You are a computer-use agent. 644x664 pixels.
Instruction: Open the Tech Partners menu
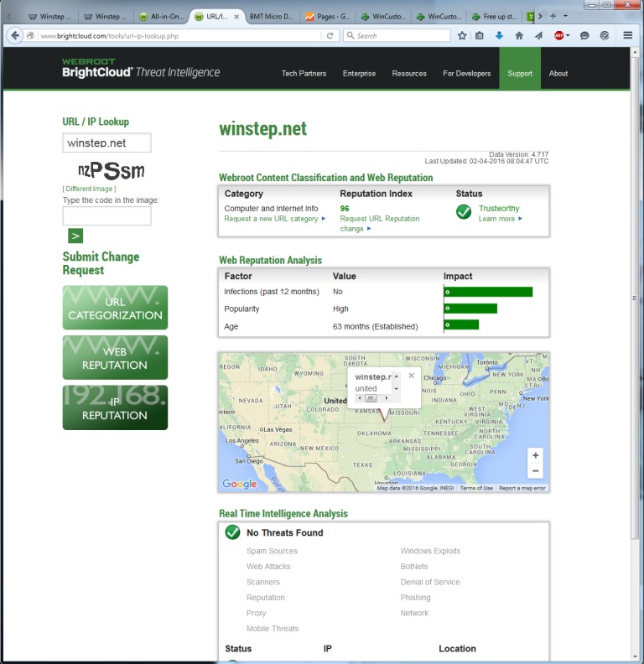[x=304, y=73]
